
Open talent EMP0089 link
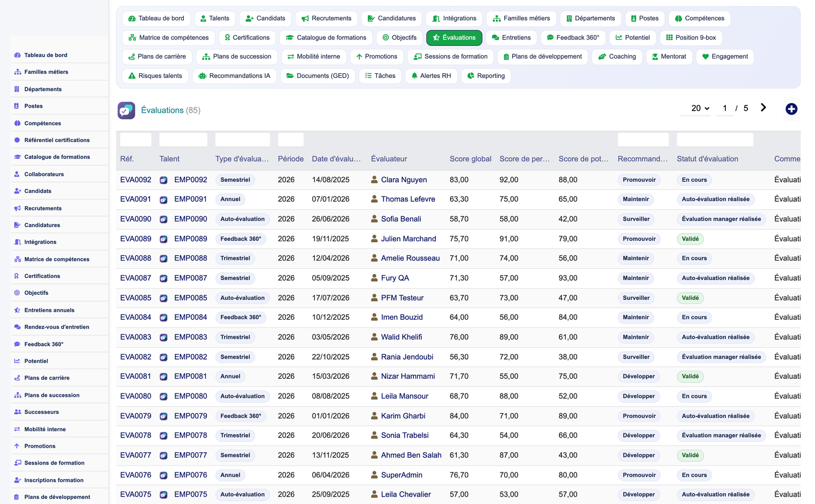coord(191,239)
